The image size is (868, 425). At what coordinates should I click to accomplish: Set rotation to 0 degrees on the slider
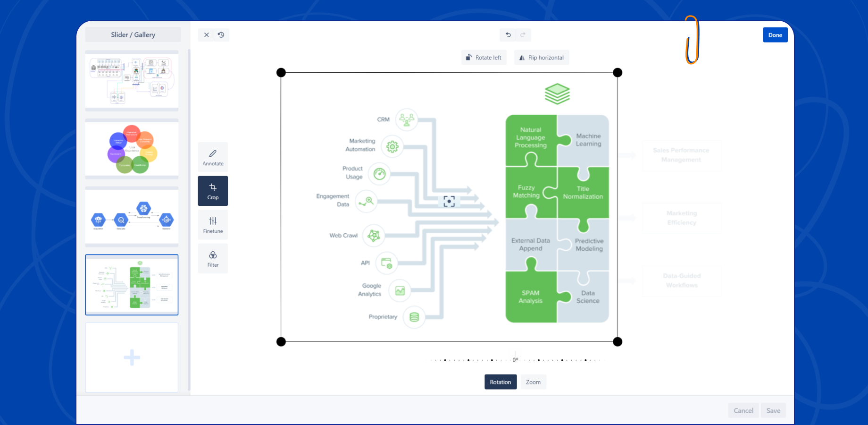(x=515, y=359)
